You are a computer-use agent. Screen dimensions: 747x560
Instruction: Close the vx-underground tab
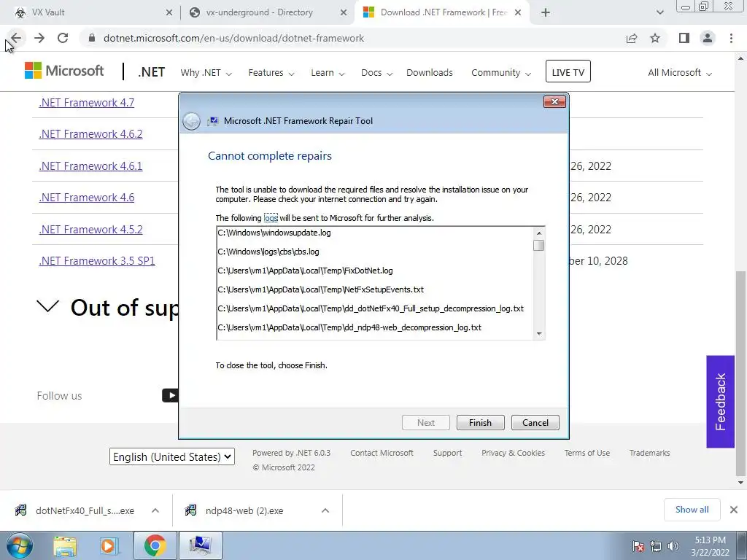344,12
